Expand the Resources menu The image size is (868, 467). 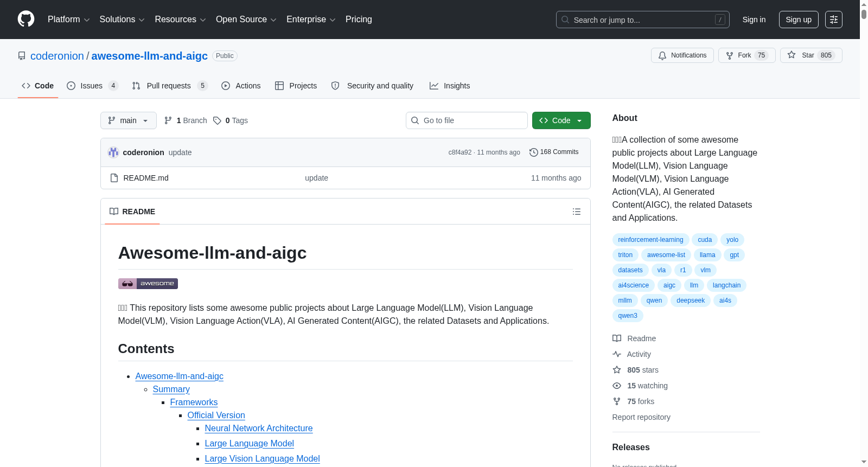coord(180,20)
